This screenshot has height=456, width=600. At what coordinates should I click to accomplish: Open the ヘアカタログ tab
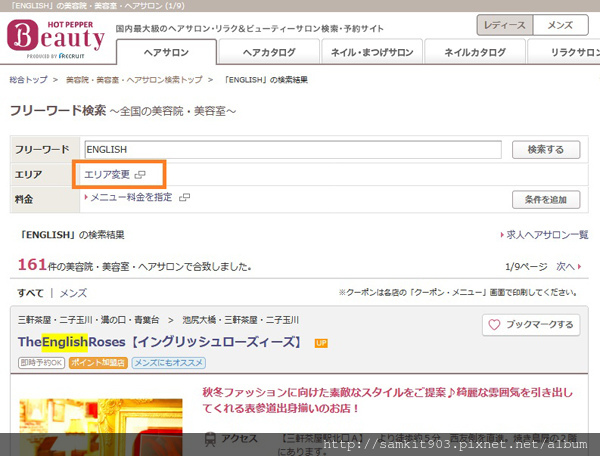click(269, 52)
